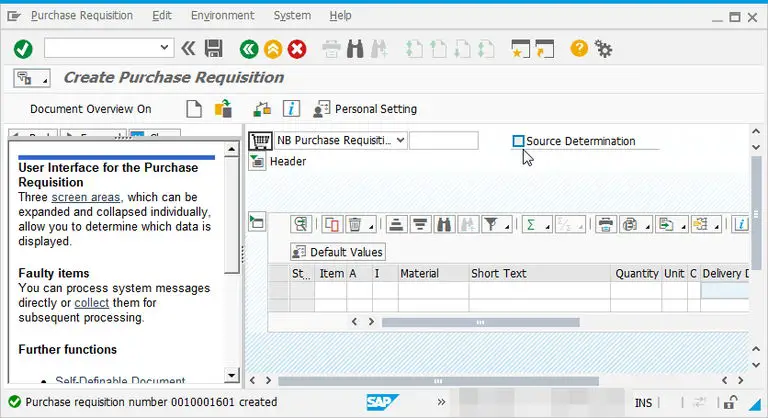Click the requisition number input field

(x=444, y=141)
